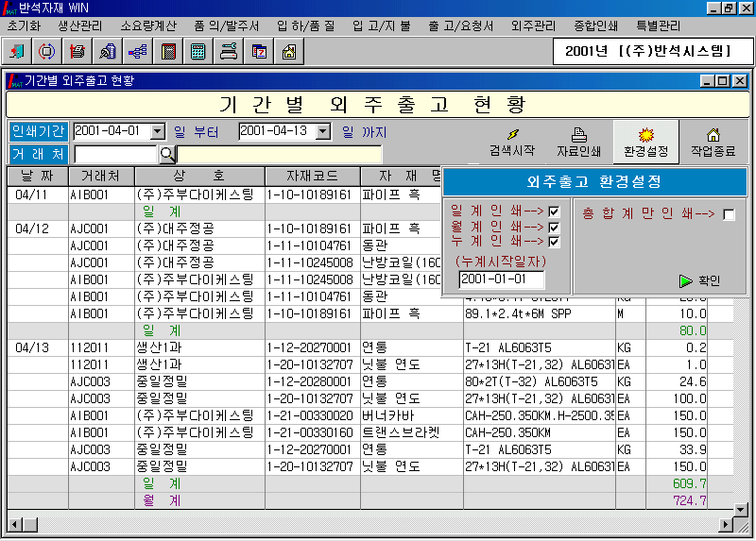The width and height of the screenshot is (756, 541).
Task: Print data with 자료인쇄 printer icon
Action: [579, 143]
